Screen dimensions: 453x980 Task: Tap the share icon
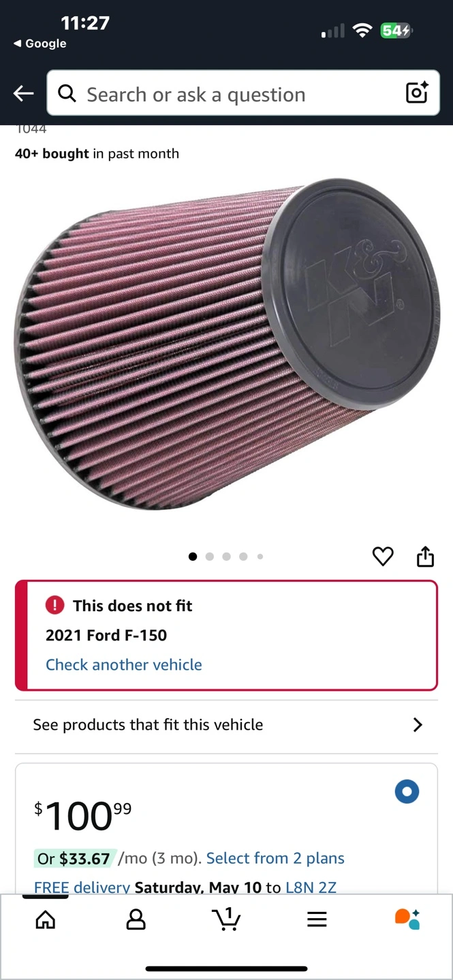coord(425,557)
